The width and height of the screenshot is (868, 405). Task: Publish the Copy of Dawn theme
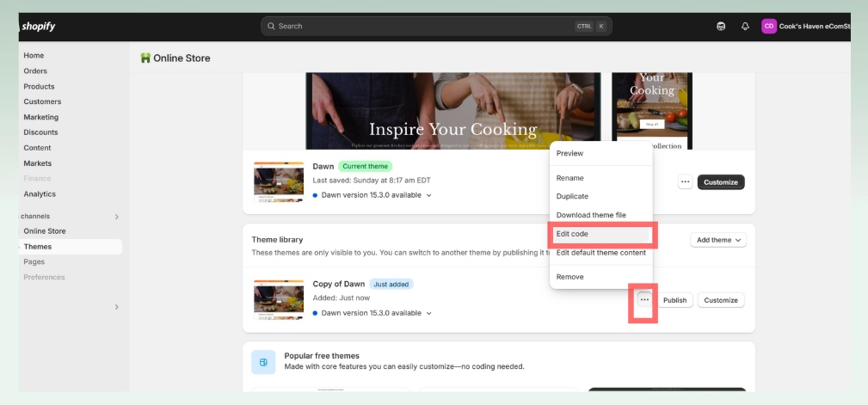tap(674, 300)
